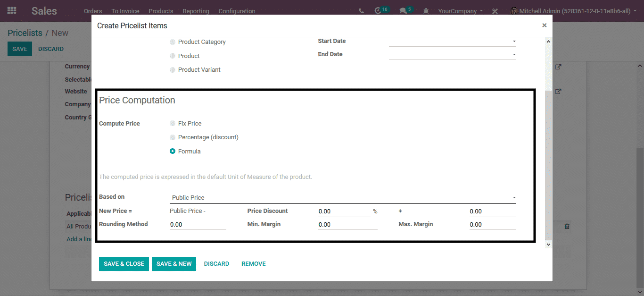Open the activities clock icon showing 16

pos(378,11)
